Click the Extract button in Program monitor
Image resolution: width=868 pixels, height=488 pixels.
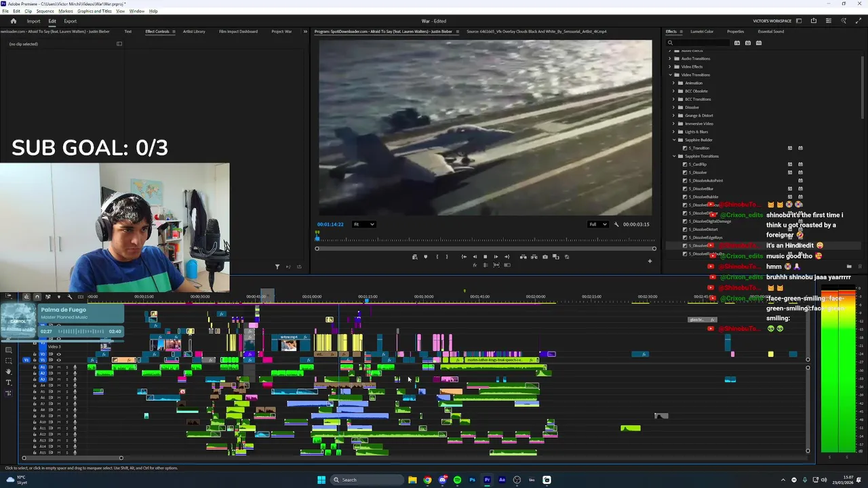(x=534, y=257)
